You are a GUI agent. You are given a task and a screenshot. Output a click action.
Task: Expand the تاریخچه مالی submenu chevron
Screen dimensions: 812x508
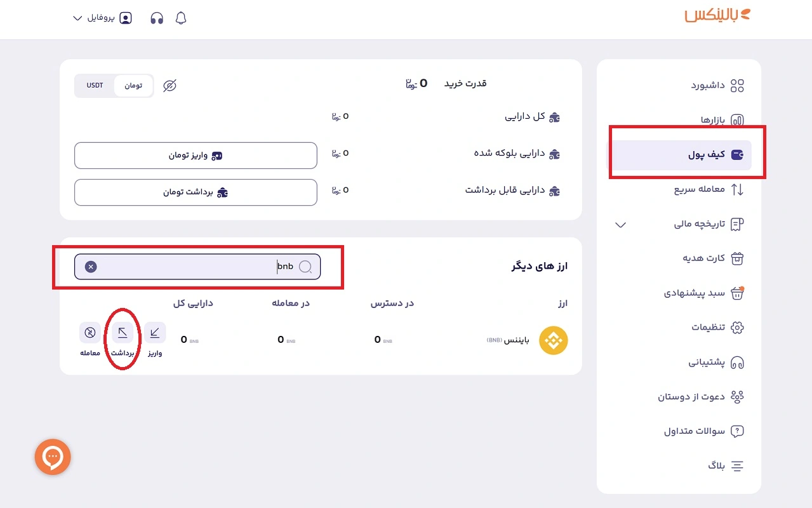(621, 225)
